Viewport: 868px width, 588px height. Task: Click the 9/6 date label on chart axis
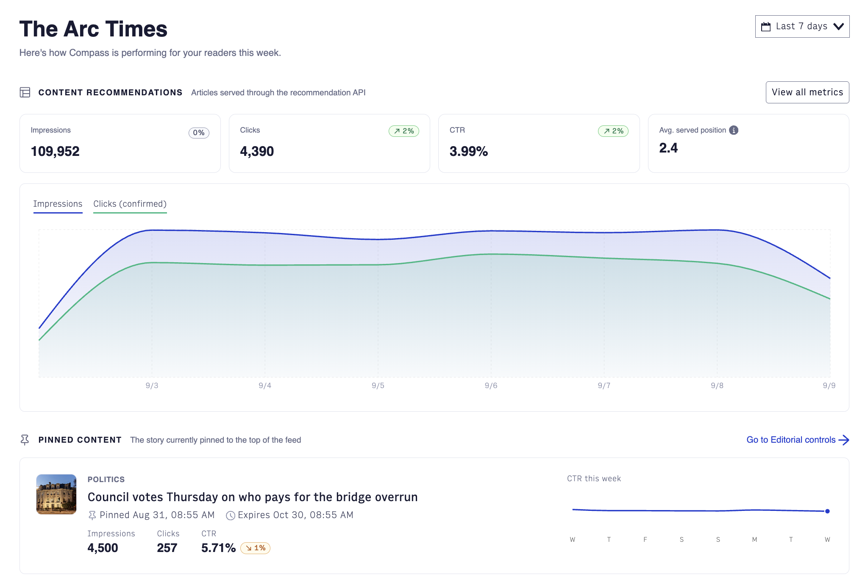click(x=491, y=386)
